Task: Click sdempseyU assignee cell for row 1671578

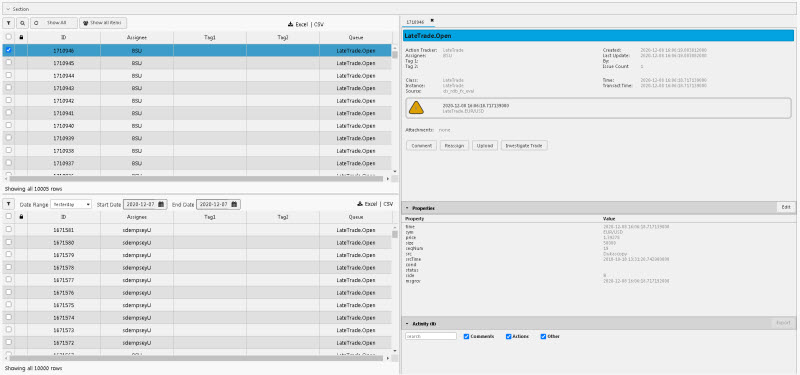Action: coord(137,267)
